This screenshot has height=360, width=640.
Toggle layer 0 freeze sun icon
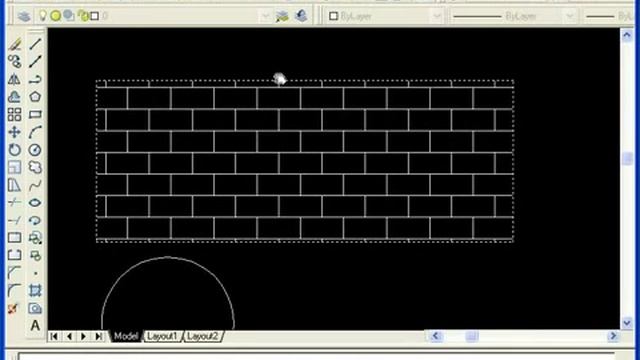56,16
